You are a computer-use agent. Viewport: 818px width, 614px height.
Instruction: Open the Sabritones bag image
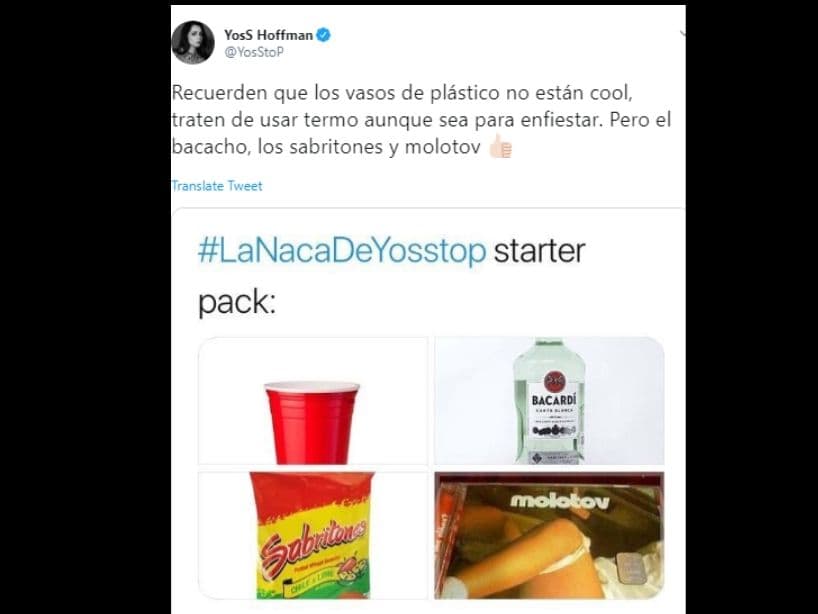[312, 535]
